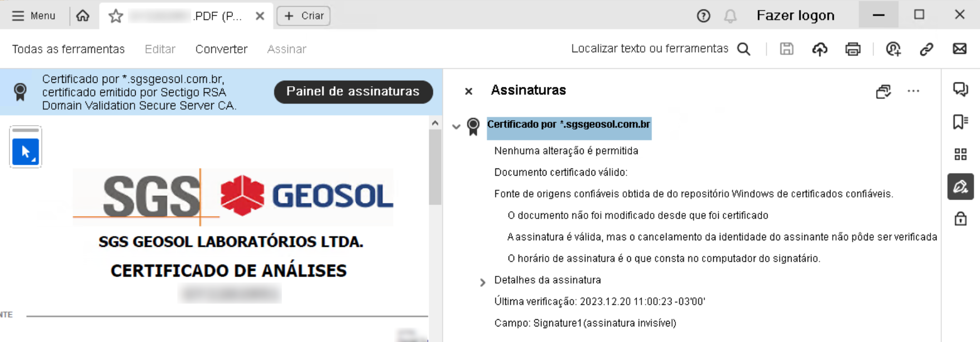This screenshot has height=342, width=980.
Task: Click the Criar new tab button
Action: [x=304, y=16]
